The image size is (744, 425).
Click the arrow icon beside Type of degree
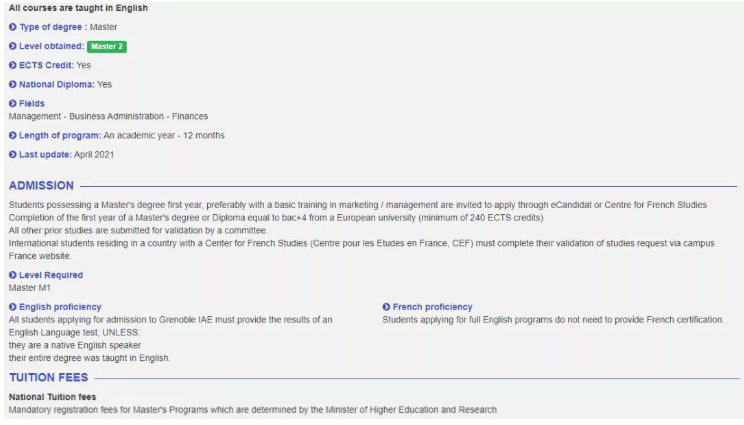13,27
